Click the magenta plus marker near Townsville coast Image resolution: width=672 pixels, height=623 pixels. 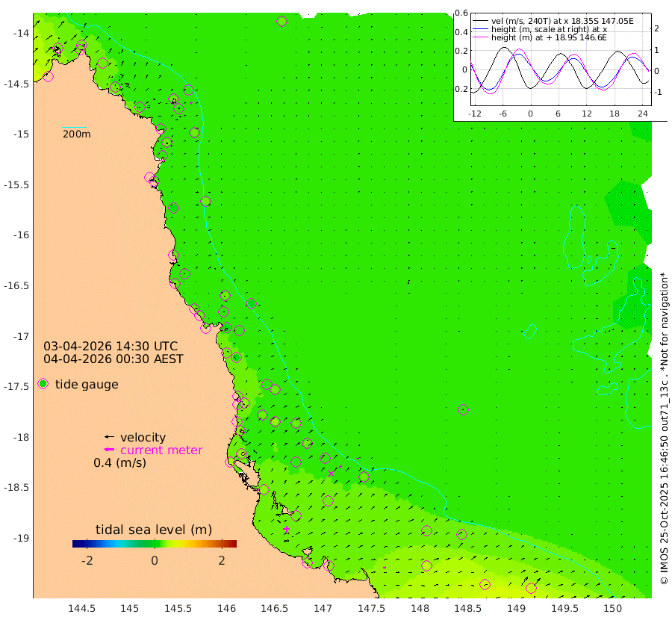[x=286, y=529]
